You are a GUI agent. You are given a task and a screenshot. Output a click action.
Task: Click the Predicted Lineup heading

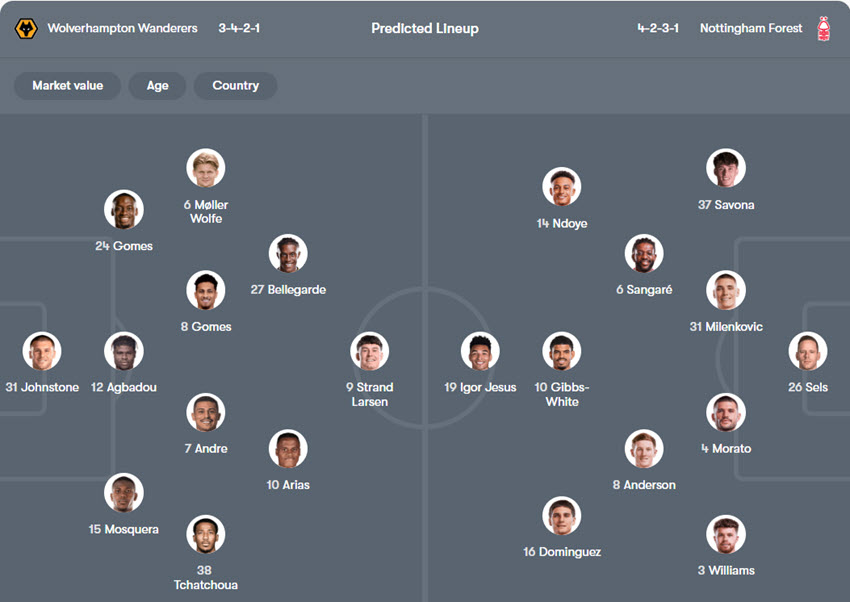[x=425, y=28]
